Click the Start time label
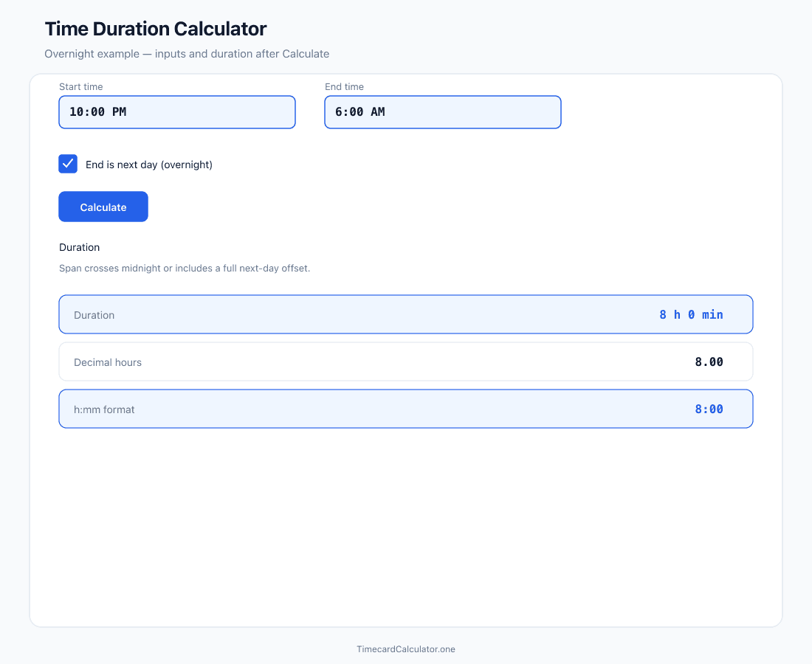Viewport: 812px width, 664px height. [x=80, y=86]
